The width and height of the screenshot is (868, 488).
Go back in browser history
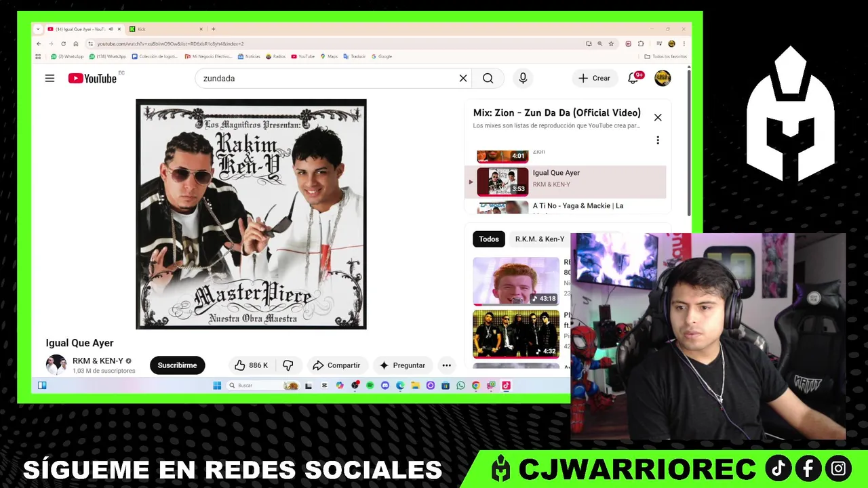(x=39, y=44)
